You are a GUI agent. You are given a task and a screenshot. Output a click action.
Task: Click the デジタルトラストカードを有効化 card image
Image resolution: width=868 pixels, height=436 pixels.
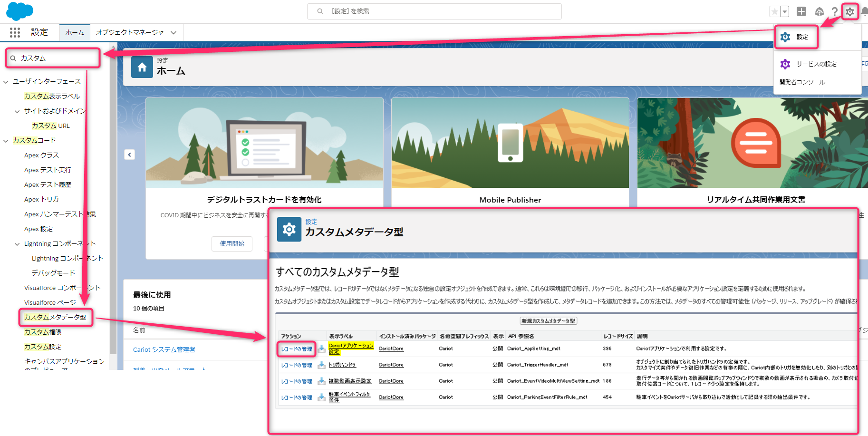pyautogui.click(x=264, y=143)
